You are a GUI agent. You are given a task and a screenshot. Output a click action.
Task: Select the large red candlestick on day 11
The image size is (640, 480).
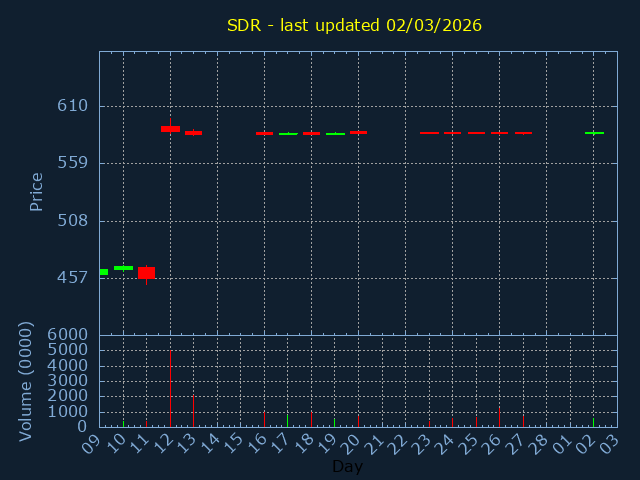pos(146,273)
